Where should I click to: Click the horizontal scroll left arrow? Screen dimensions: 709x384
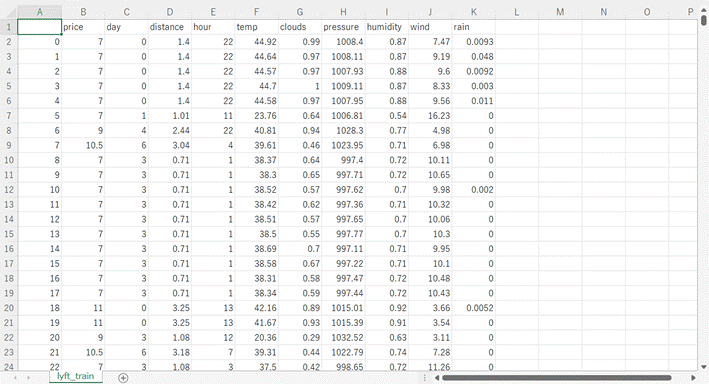click(x=437, y=378)
